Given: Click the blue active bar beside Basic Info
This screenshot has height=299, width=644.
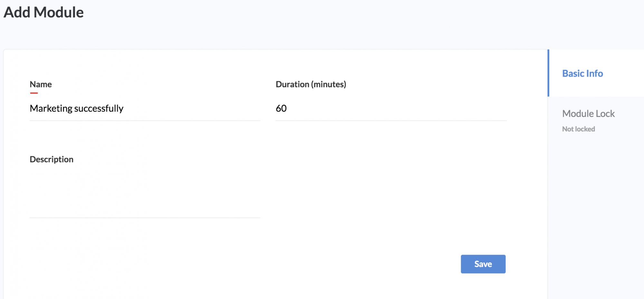Looking at the screenshot, I should 548,73.
